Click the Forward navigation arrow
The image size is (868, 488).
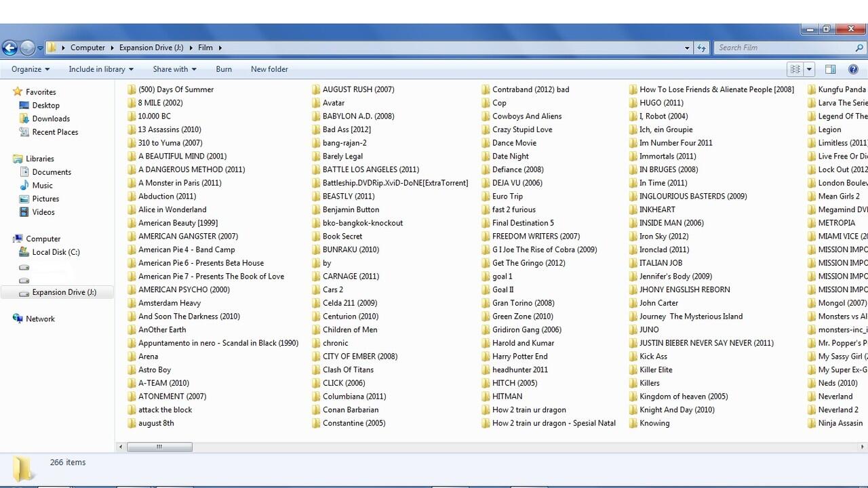tap(27, 47)
